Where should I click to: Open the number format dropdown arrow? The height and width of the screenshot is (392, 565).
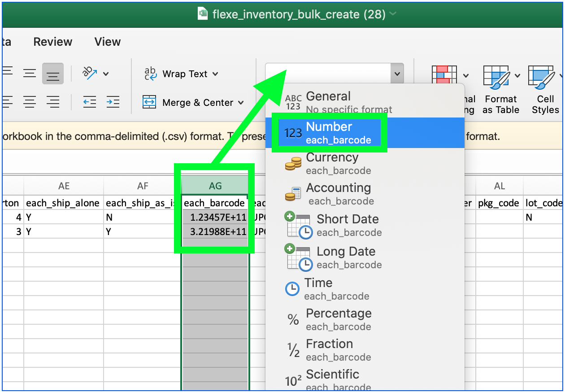pos(396,73)
